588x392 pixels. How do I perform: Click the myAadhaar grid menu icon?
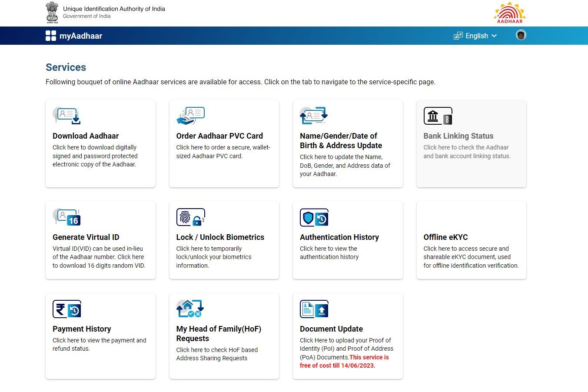[51, 36]
